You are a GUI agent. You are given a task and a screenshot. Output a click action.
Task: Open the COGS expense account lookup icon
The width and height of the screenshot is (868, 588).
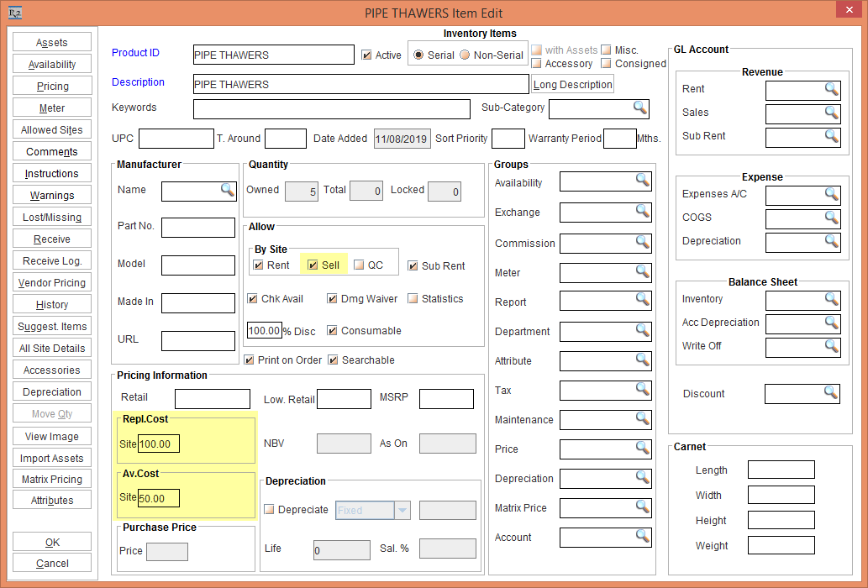pos(830,218)
